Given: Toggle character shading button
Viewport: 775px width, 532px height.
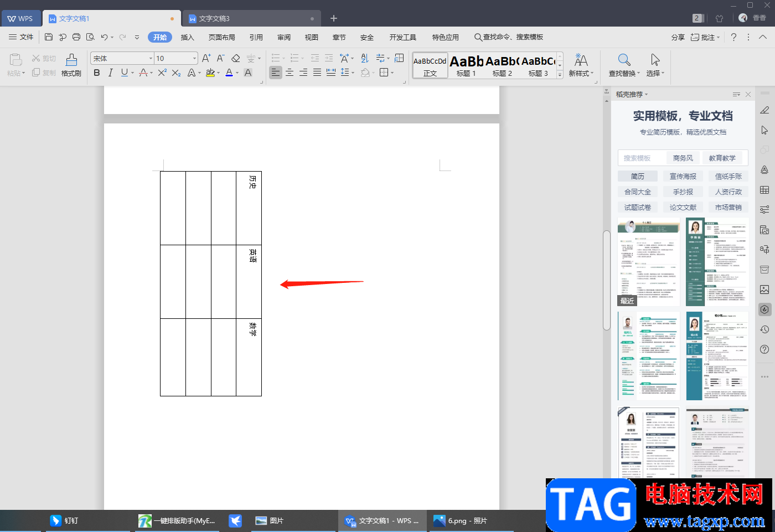Looking at the screenshot, I should point(248,73).
